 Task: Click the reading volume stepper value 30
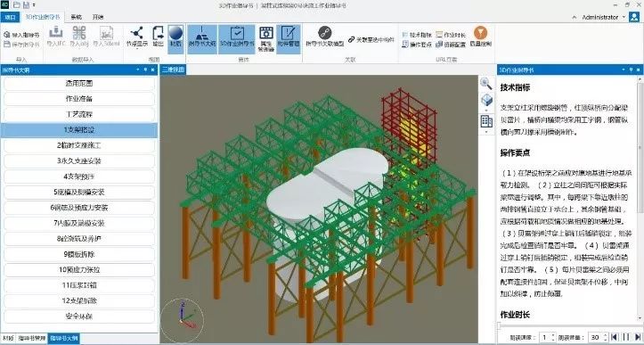[595, 337]
